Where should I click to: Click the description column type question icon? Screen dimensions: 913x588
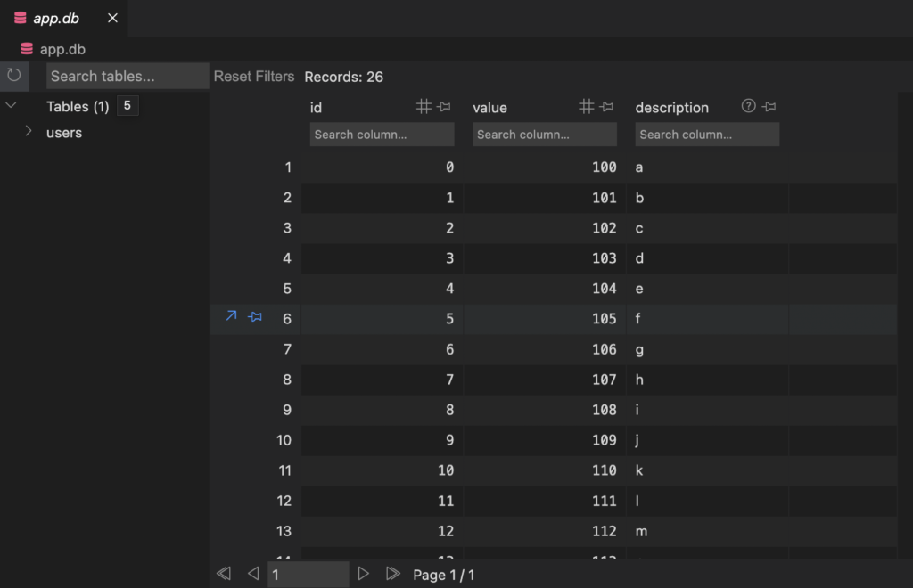pos(748,107)
